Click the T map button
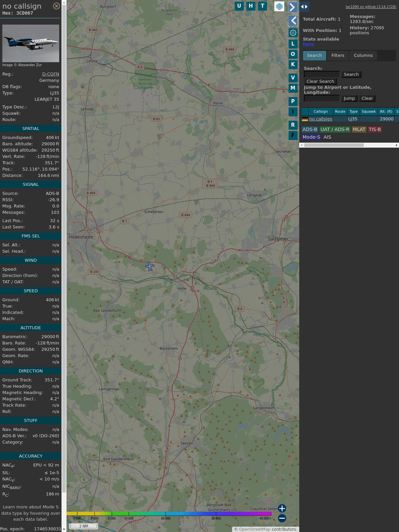 point(263,6)
